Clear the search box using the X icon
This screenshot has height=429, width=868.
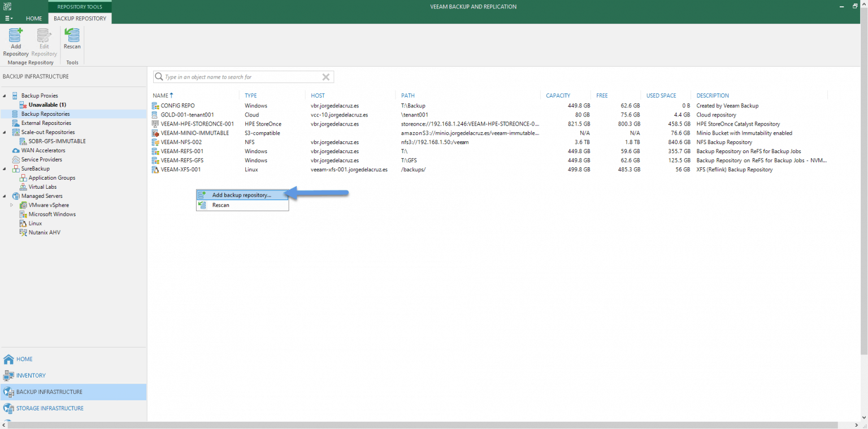(325, 77)
